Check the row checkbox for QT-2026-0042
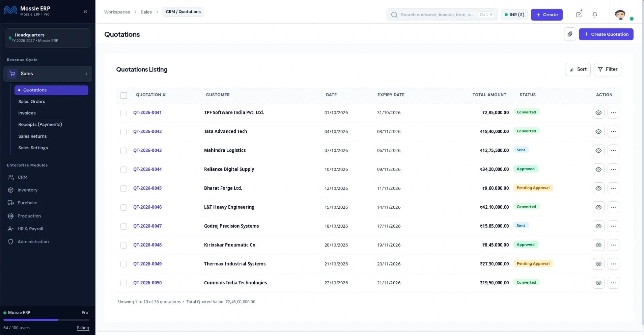 click(123, 132)
